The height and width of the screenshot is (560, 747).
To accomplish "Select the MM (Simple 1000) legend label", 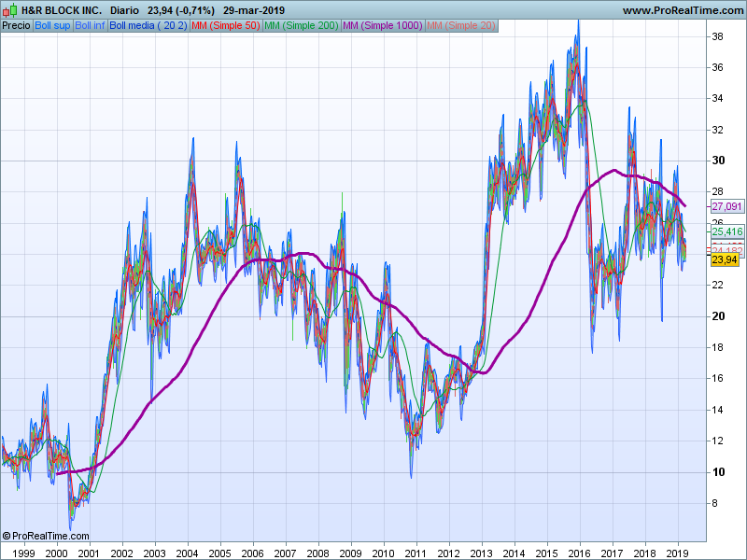I will click(383, 26).
